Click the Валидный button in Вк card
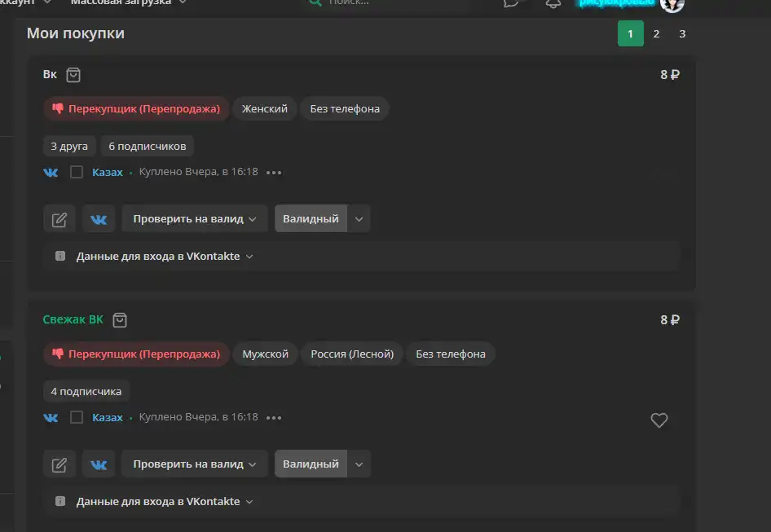Image resolution: width=771 pixels, height=532 pixels. (311, 219)
